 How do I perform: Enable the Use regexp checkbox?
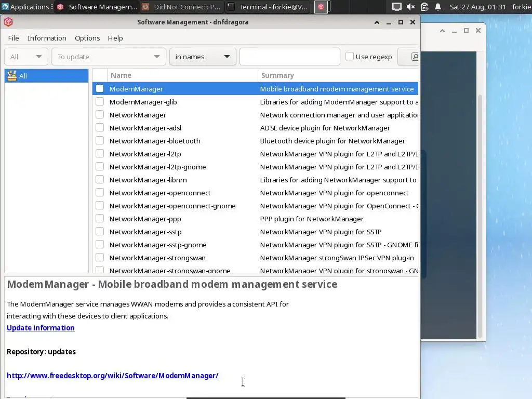(350, 56)
